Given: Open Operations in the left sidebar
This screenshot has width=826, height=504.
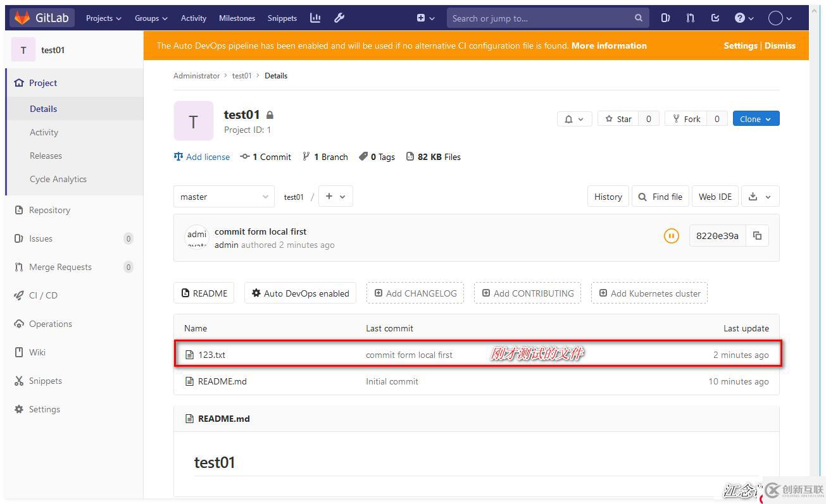Looking at the screenshot, I should click(51, 324).
